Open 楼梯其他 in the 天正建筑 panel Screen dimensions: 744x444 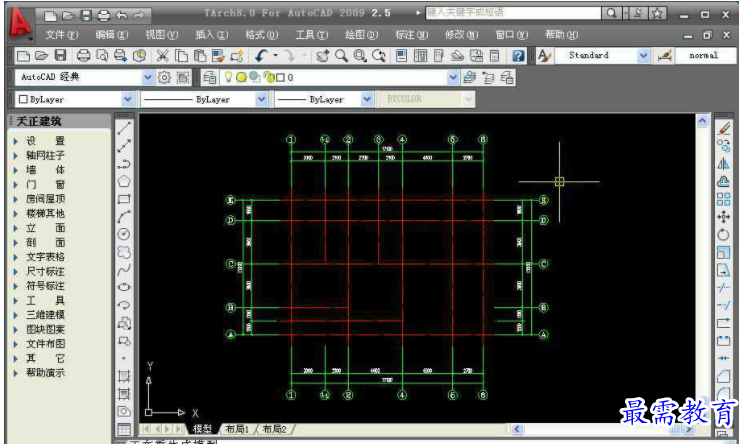click(x=46, y=213)
